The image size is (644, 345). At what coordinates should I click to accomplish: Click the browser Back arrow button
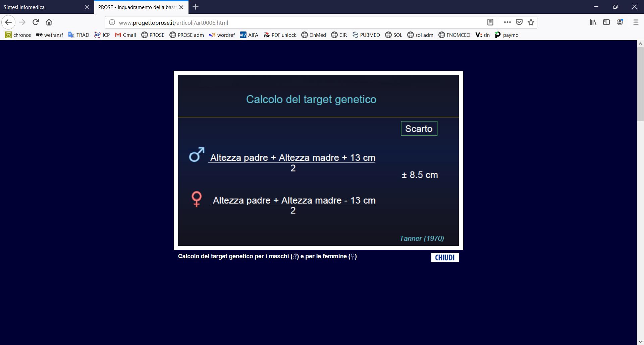tap(8, 22)
